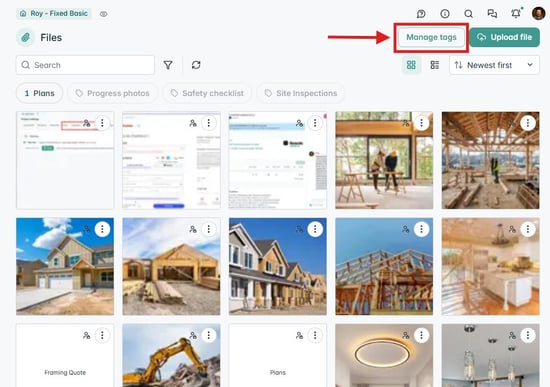Select the Plans tag filter

pos(40,93)
